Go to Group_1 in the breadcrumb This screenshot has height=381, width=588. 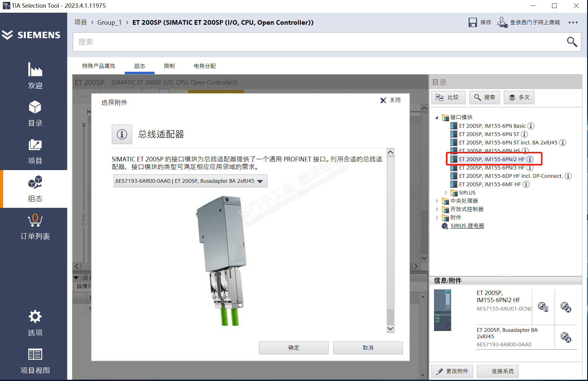coord(109,22)
